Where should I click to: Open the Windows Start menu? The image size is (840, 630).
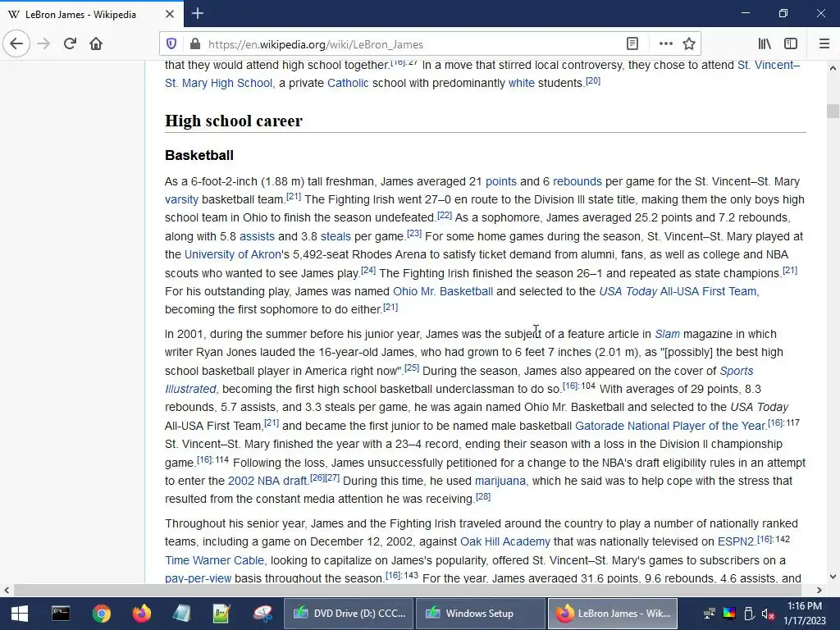click(20, 614)
